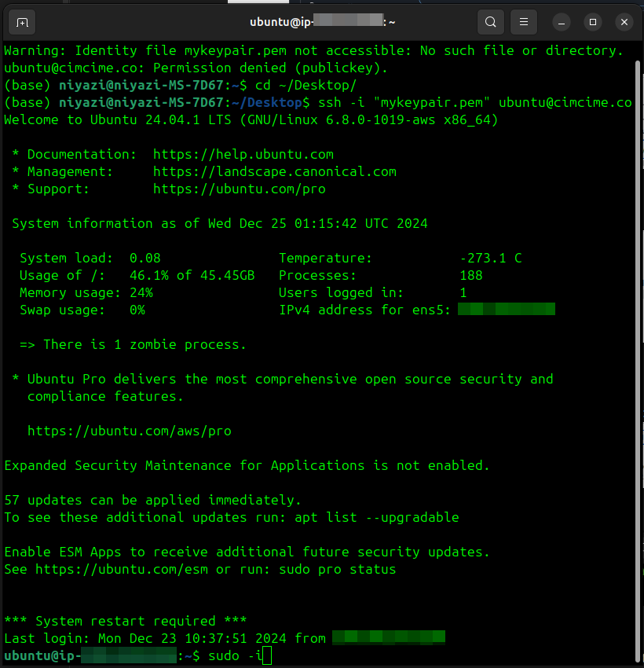Click the 'sudo -i' command at prompt
This screenshot has width=644, height=668.
coord(236,655)
